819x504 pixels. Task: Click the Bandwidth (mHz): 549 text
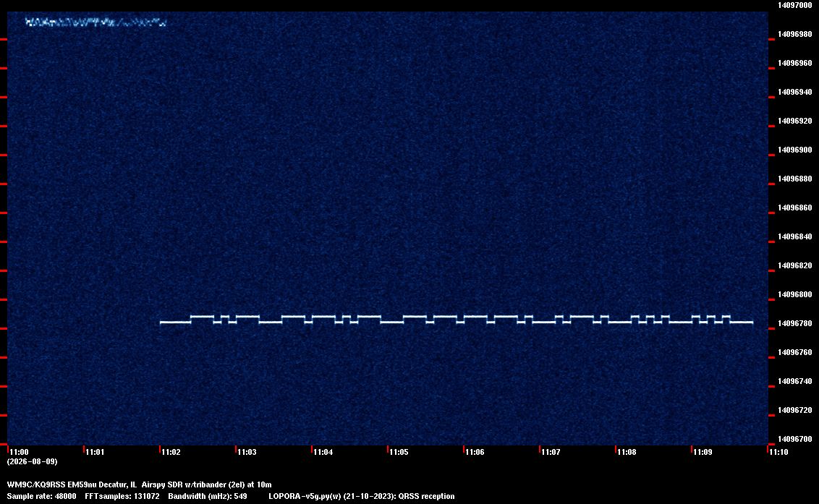point(208,496)
